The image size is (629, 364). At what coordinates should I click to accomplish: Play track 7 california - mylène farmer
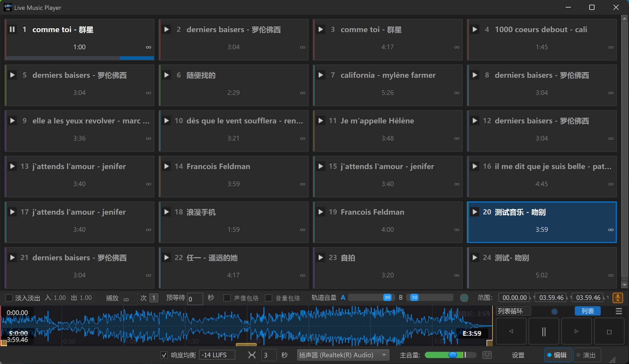[321, 75]
